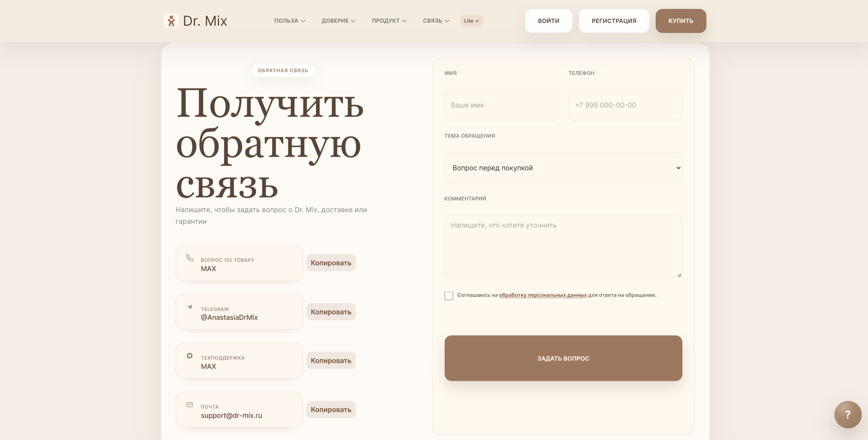Click the phone icon in Вопрос по товару card
Viewport: 868px width, 440px height.
click(x=190, y=258)
